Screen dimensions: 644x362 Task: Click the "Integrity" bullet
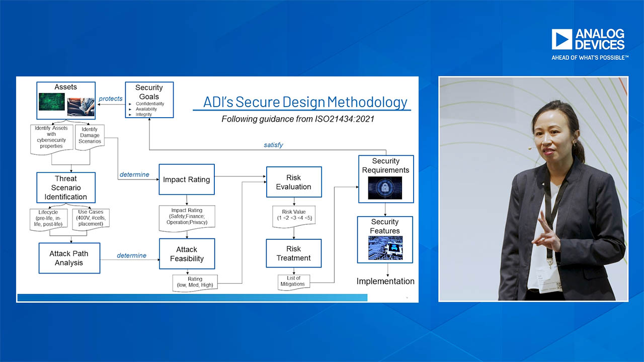click(x=144, y=115)
